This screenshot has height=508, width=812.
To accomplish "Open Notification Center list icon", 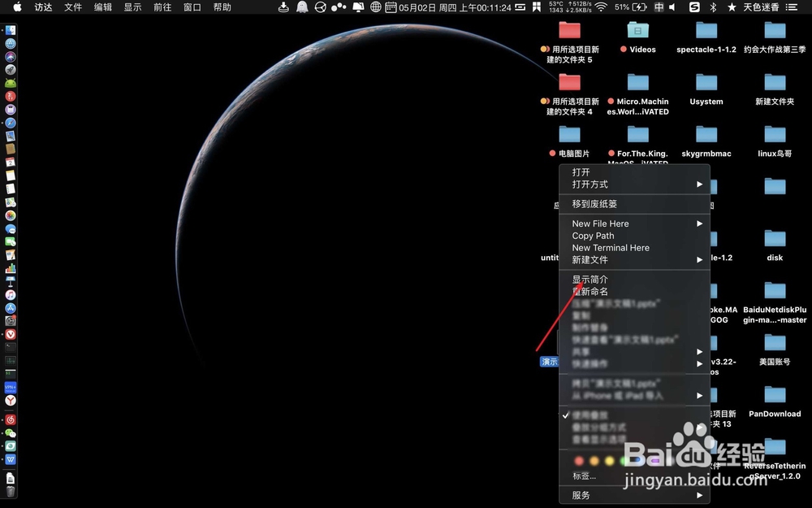I will click(x=791, y=7).
